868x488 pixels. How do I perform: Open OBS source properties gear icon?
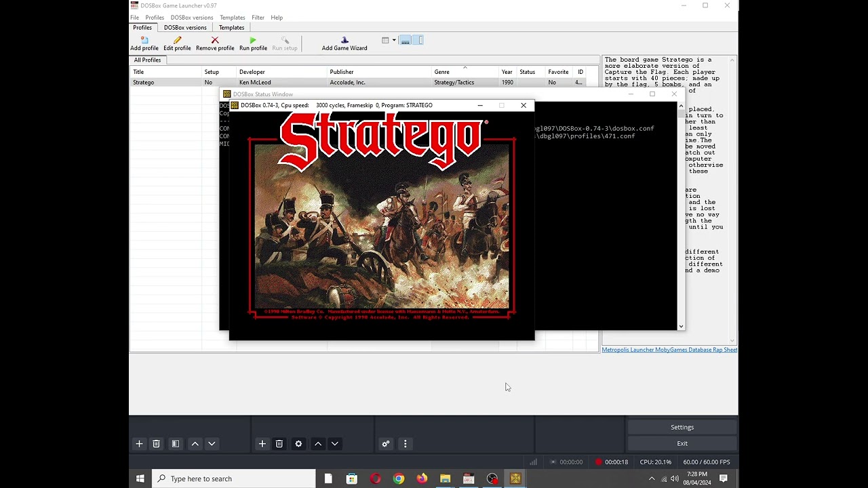click(x=298, y=444)
